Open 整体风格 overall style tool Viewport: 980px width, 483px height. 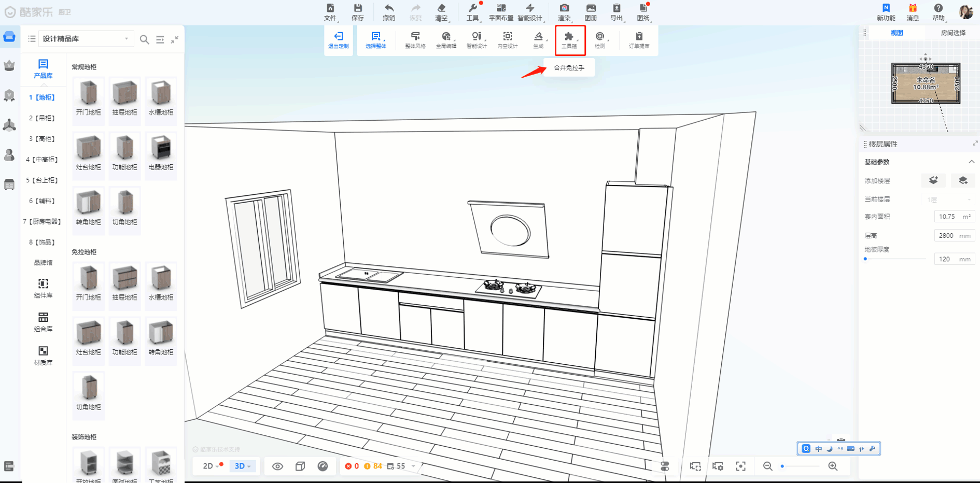coord(415,40)
